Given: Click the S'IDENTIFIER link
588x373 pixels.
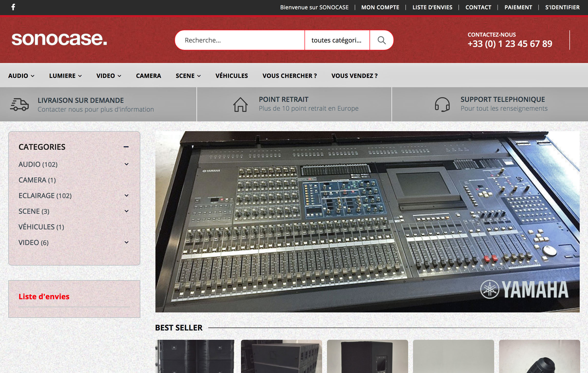Looking at the screenshot, I should click(562, 7).
